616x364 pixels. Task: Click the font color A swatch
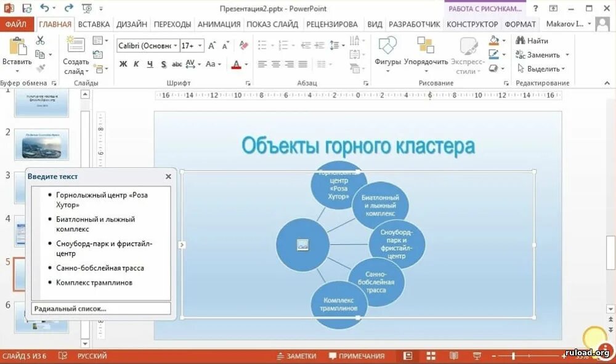[x=236, y=64]
